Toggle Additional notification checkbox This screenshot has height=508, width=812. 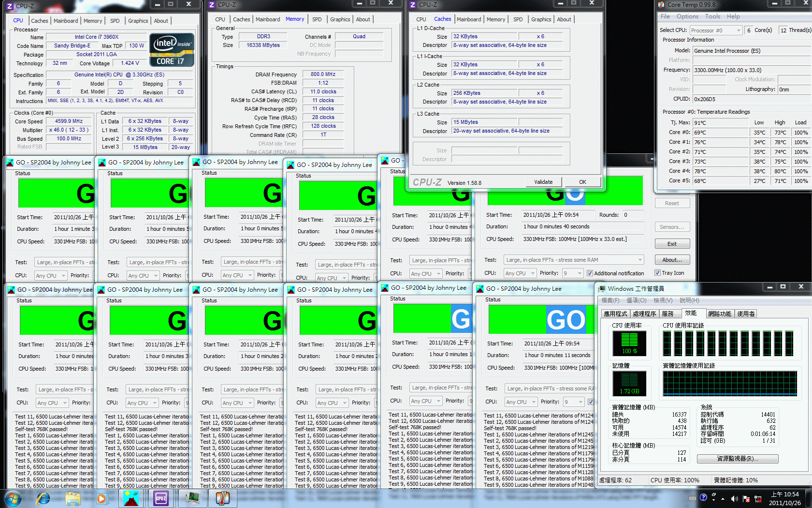click(x=590, y=273)
